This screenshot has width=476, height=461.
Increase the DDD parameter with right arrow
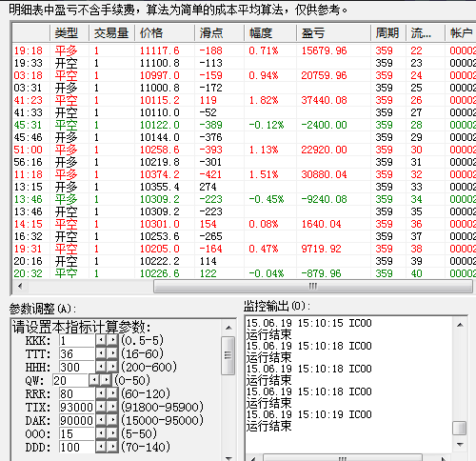112,447
